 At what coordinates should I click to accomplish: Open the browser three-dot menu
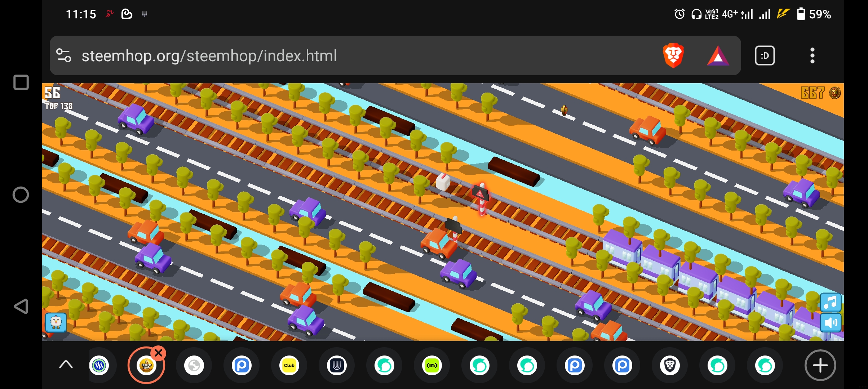coord(812,56)
